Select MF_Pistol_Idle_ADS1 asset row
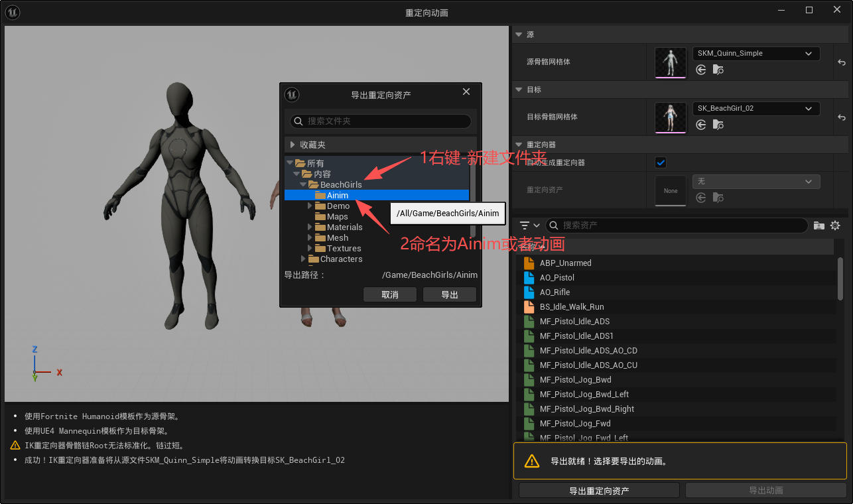The height and width of the screenshot is (504, 853). coord(677,336)
